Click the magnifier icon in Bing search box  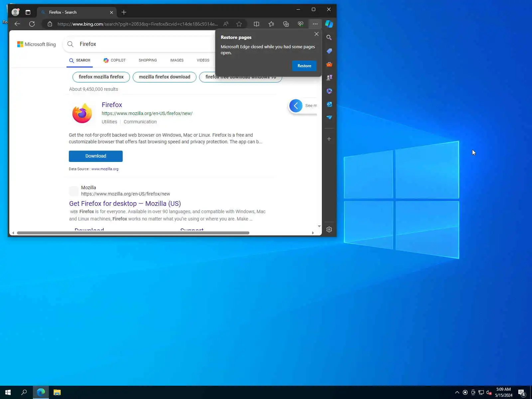click(70, 44)
